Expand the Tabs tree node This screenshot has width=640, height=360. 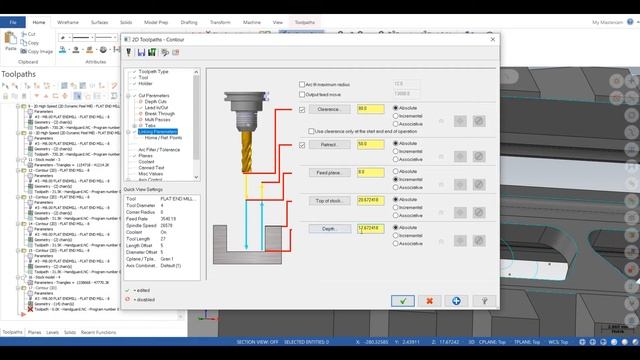coord(134,126)
